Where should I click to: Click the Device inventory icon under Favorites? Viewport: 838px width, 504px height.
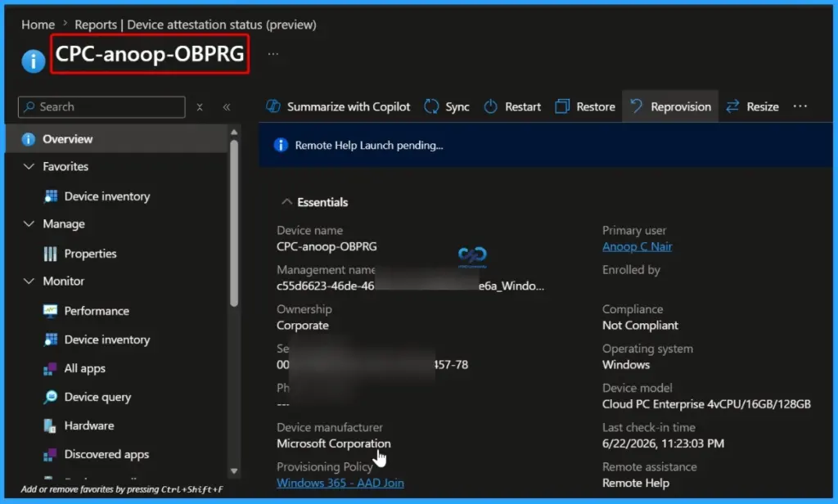51,196
